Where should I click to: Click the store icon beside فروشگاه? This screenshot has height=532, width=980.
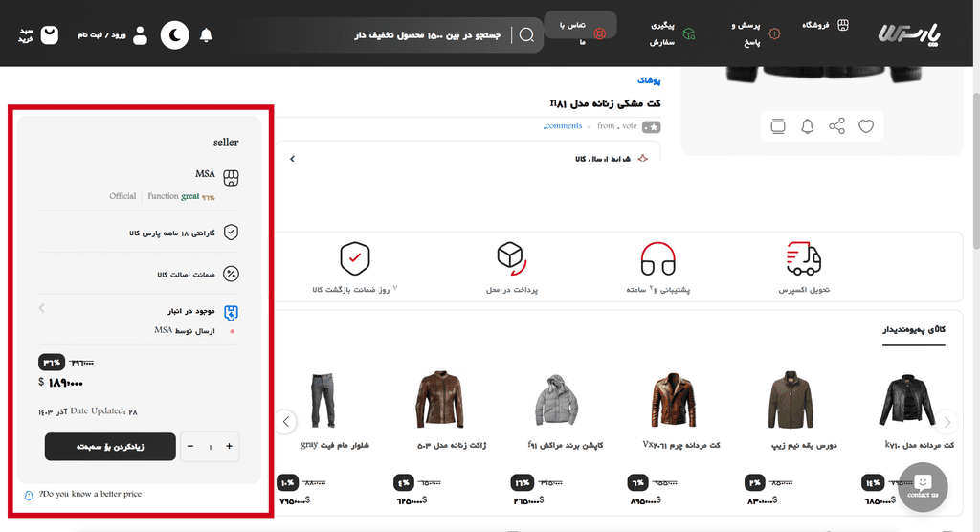click(x=843, y=25)
